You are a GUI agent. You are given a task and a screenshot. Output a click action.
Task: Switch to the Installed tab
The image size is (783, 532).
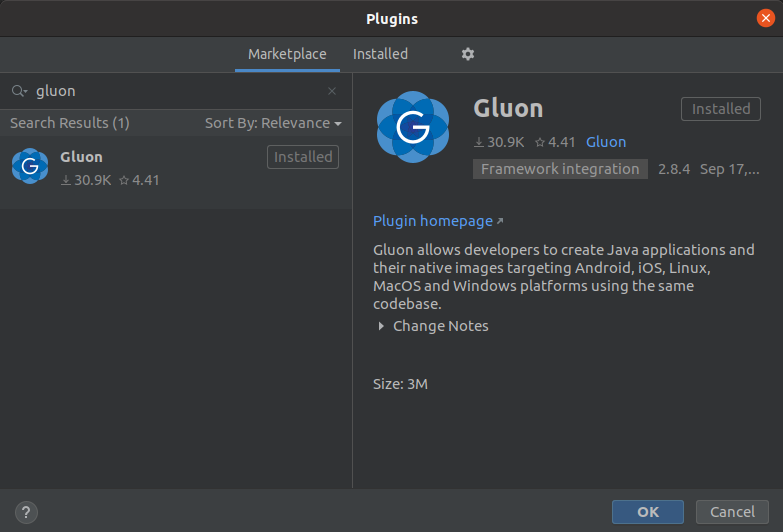[x=380, y=54]
